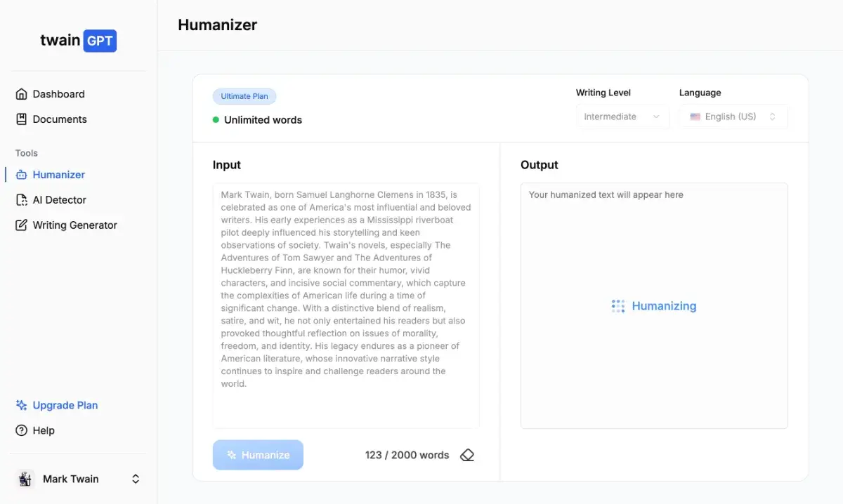Click the Upgrade Plan sparkle icon

(21, 405)
